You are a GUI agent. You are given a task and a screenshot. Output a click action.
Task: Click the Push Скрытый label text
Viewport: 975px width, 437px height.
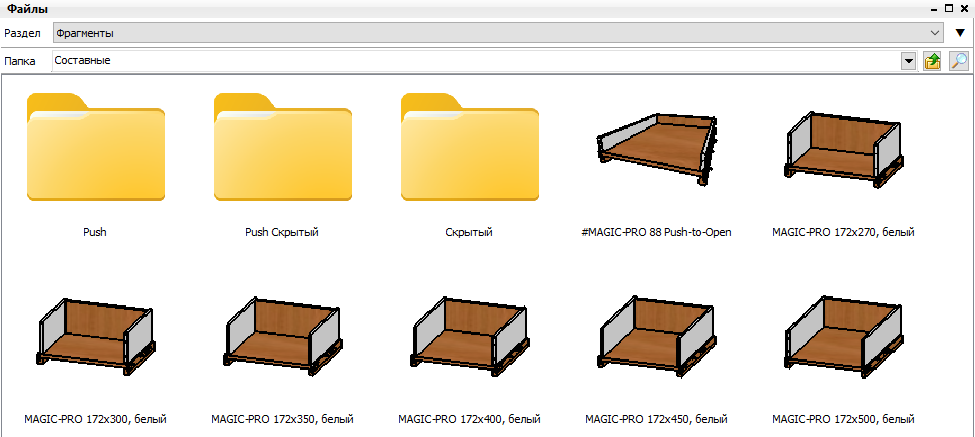(x=282, y=232)
